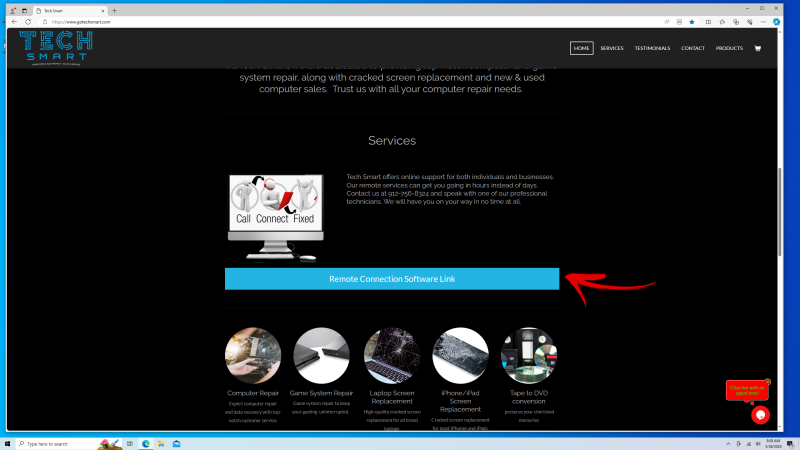Close the 'Chat live with an agent' popup
Screen dimensions: 800x450
767,382
